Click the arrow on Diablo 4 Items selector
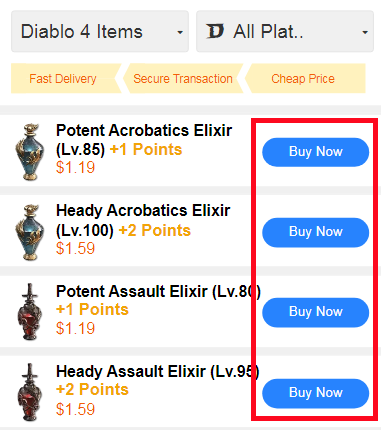381x430 pixels. coord(180,32)
